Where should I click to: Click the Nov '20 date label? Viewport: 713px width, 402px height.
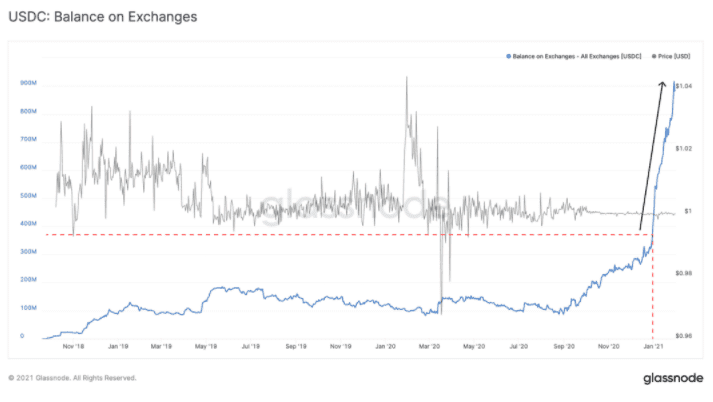tap(608, 347)
